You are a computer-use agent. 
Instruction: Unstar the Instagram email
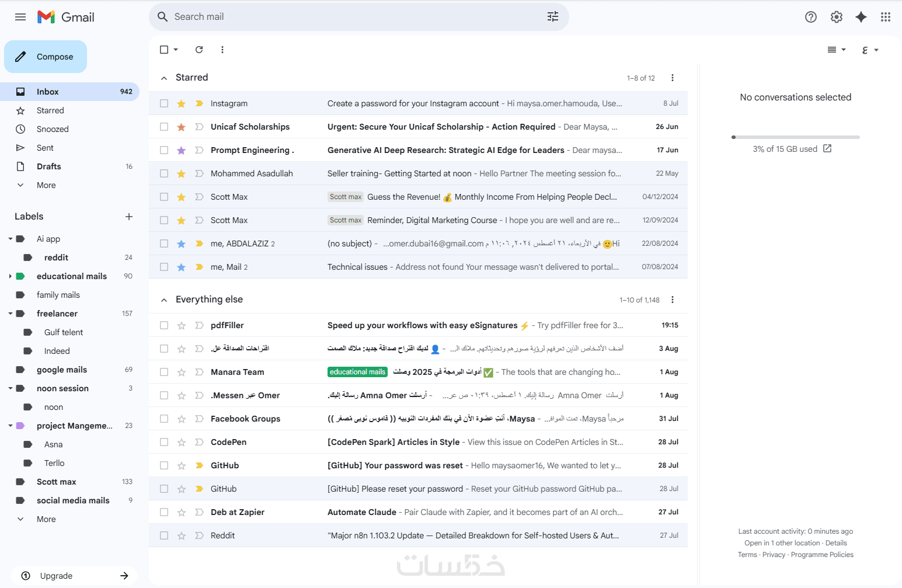point(182,103)
